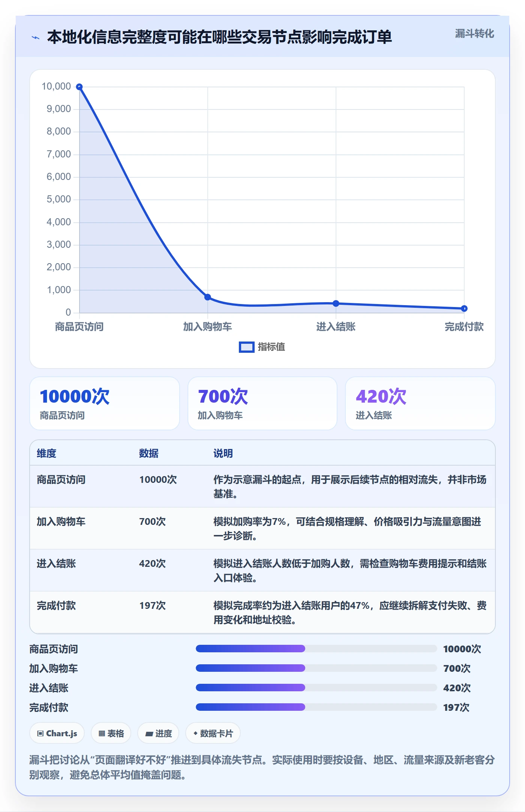This screenshot has height=812, width=525.
Task: Click the footer note starting with 漏斗把讨论从
Action: (262, 767)
